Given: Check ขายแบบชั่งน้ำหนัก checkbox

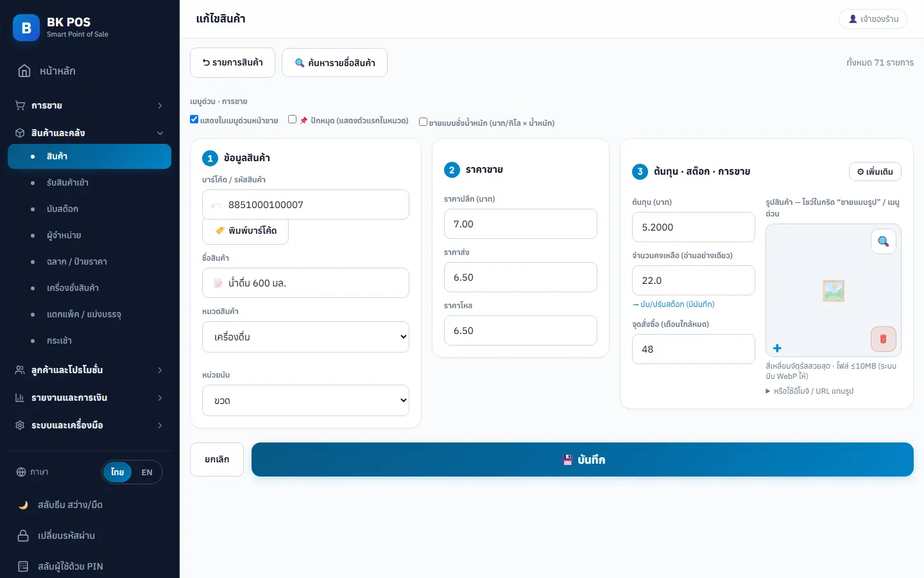Looking at the screenshot, I should tap(424, 122).
